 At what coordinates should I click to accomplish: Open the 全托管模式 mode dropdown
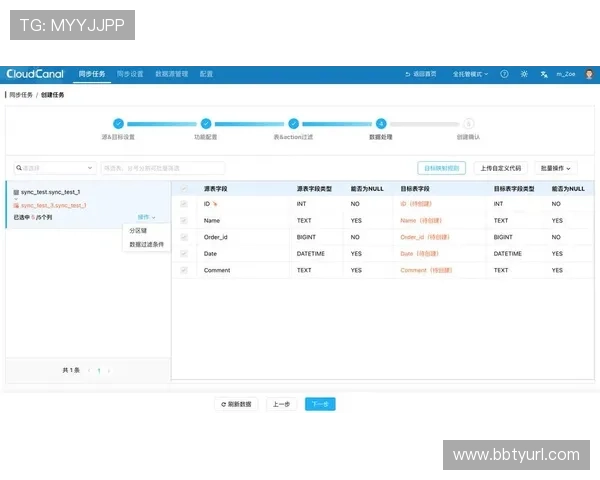click(470, 74)
